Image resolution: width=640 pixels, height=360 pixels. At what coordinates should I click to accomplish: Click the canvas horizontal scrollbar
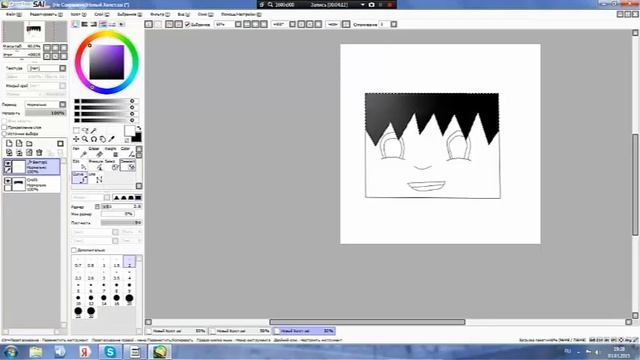(367, 322)
